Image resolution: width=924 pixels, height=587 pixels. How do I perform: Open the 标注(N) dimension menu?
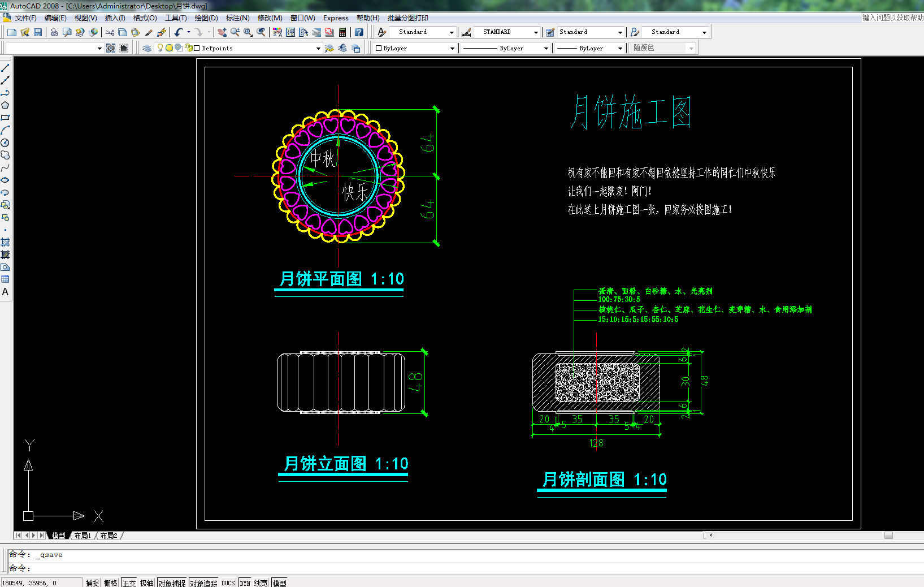pyautogui.click(x=237, y=18)
